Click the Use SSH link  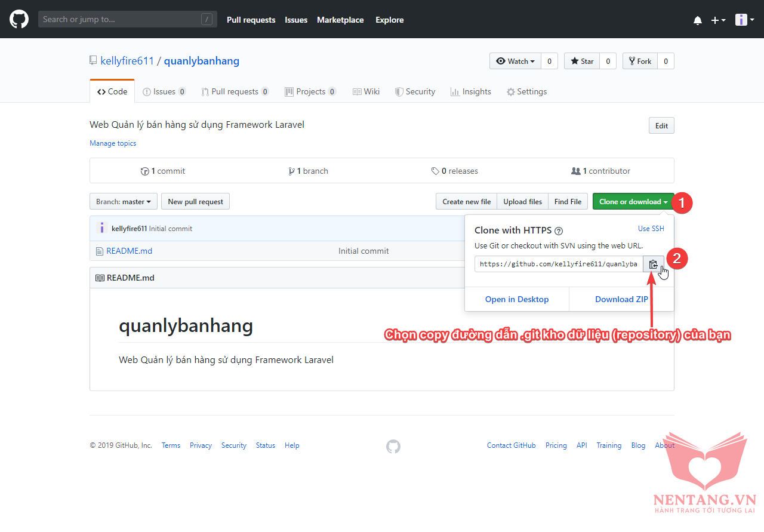pyautogui.click(x=651, y=229)
